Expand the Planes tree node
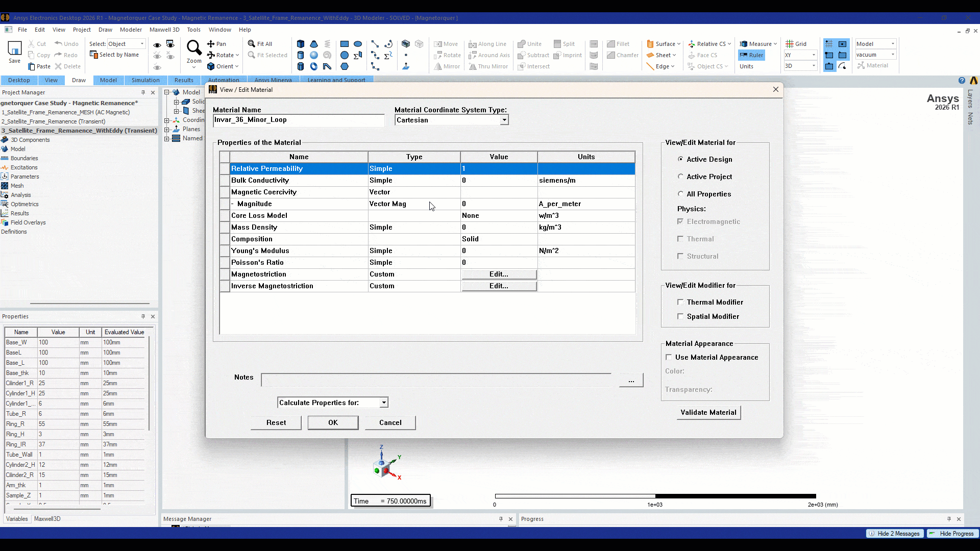The width and height of the screenshot is (980, 551). pos(167,129)
